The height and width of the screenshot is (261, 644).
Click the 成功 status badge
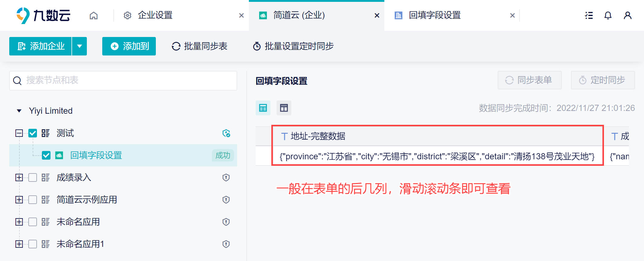pos(223,155)
